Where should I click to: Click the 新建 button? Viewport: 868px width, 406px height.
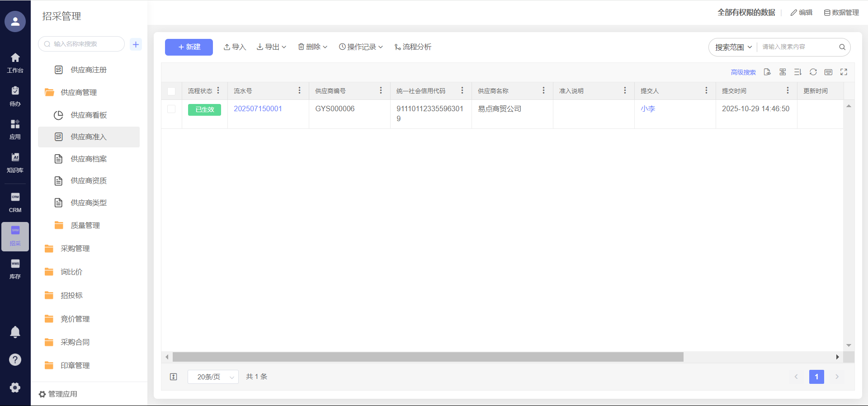tap(189, 47)
